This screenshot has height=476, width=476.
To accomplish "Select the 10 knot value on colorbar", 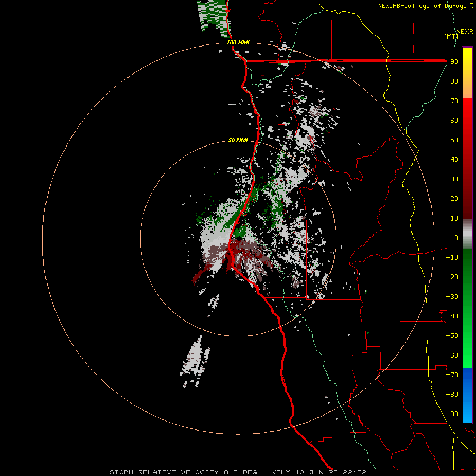I will coord(454,218).
